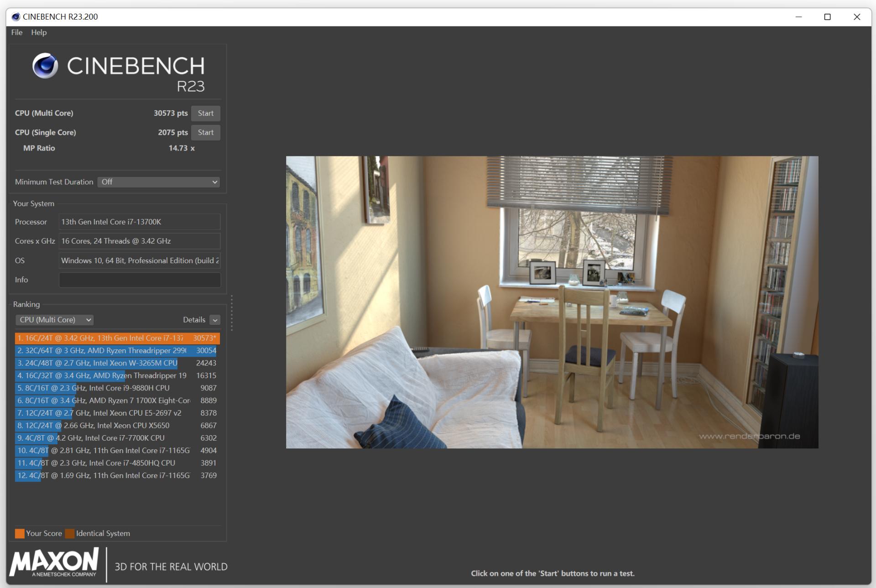Click the dotted panel divider handle

[232, 312]
